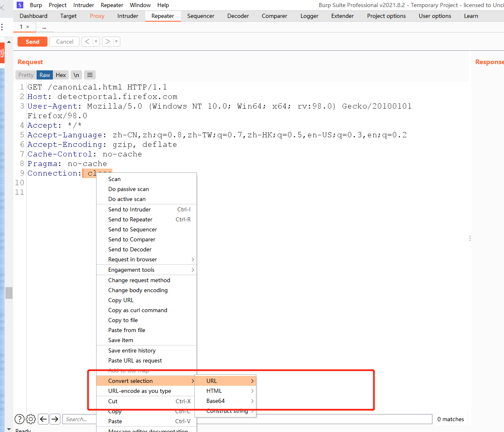Open the Intruder menu
The height and width of the screenshot is (432, 504).
tap(84, 5)
